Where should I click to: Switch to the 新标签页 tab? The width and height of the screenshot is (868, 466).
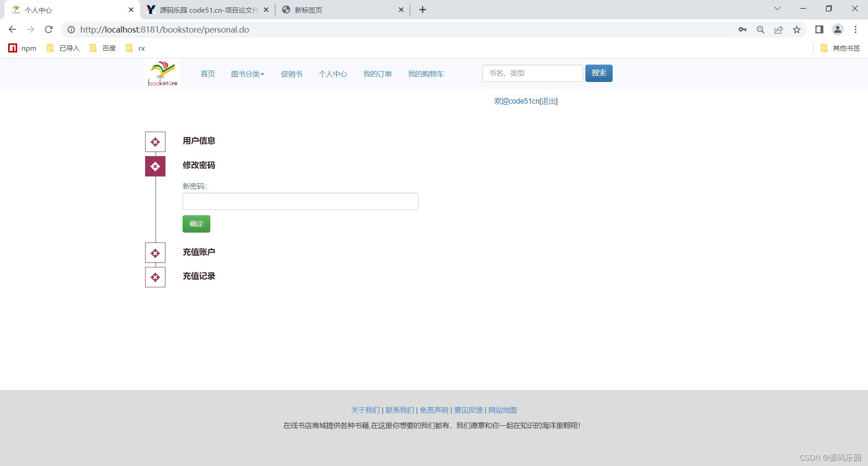click(x=307, y=10)
